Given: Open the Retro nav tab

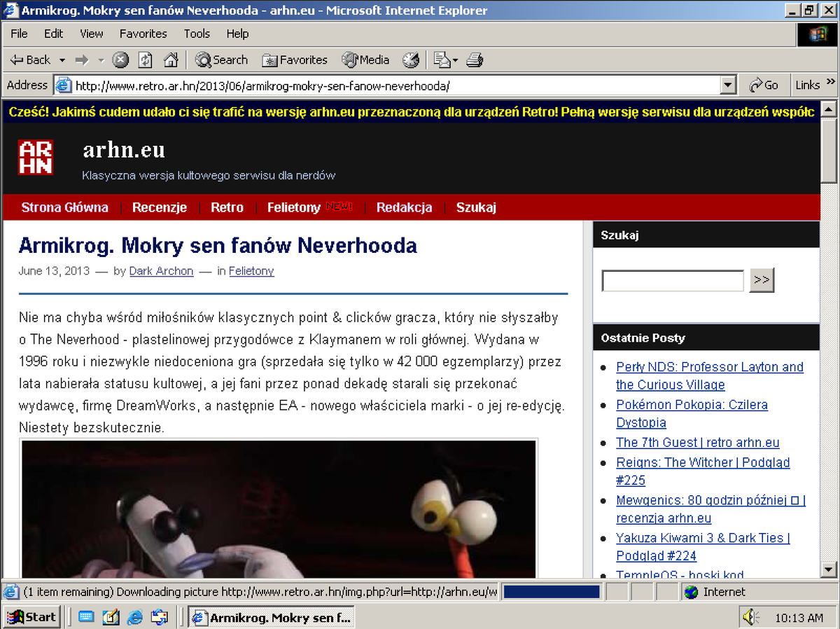Looking at the screenshot, I should (x=227, y=207).
